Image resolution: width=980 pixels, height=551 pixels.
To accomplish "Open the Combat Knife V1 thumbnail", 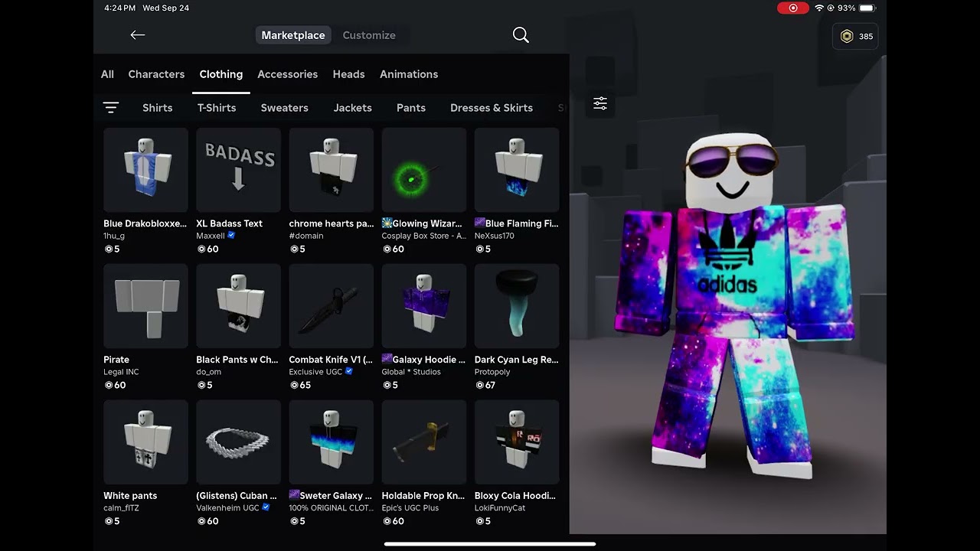I will pos(332,306).
